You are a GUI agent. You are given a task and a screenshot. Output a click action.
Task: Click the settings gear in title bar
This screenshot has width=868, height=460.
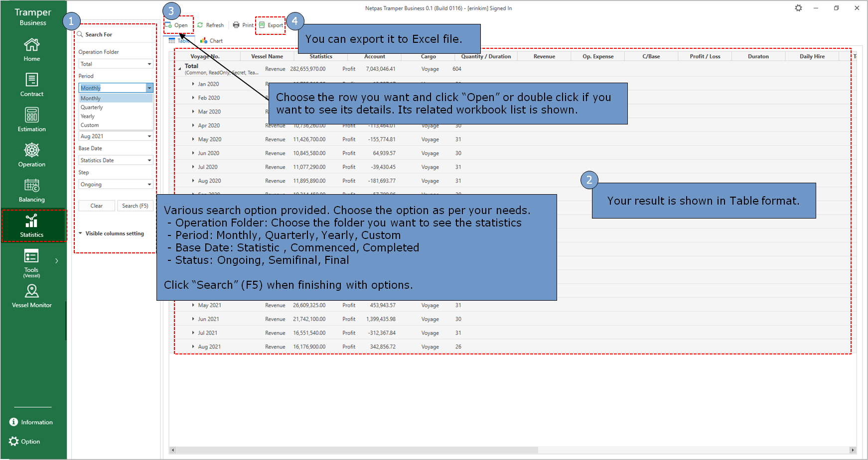[798, 8]
